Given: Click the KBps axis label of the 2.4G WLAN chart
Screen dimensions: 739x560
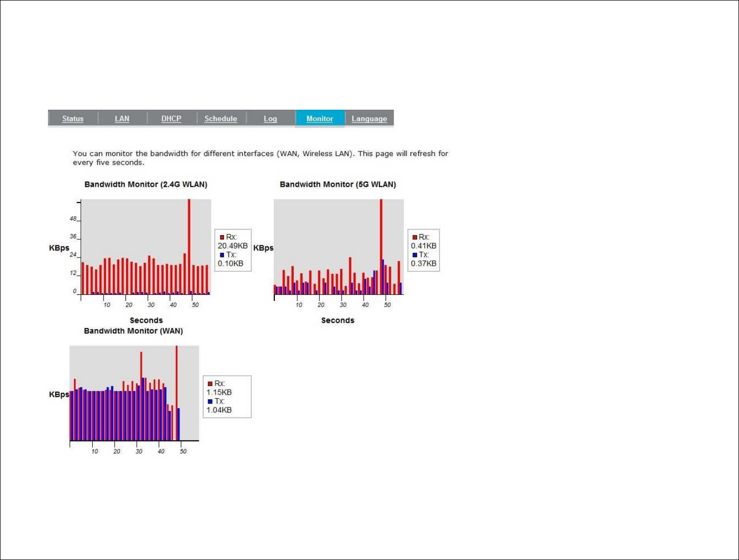Looking at the screenshot, I should click(59, 248).
